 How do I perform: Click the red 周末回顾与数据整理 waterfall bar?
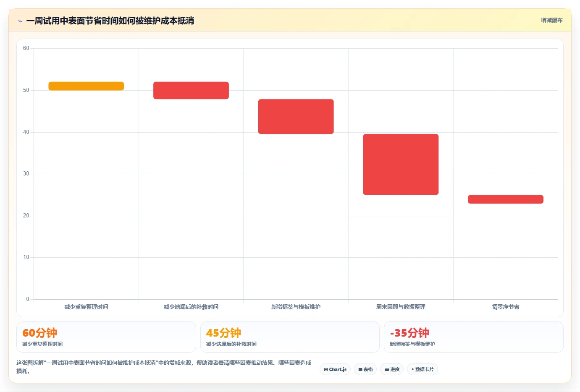pyautogui.click(x=401, y=165)
